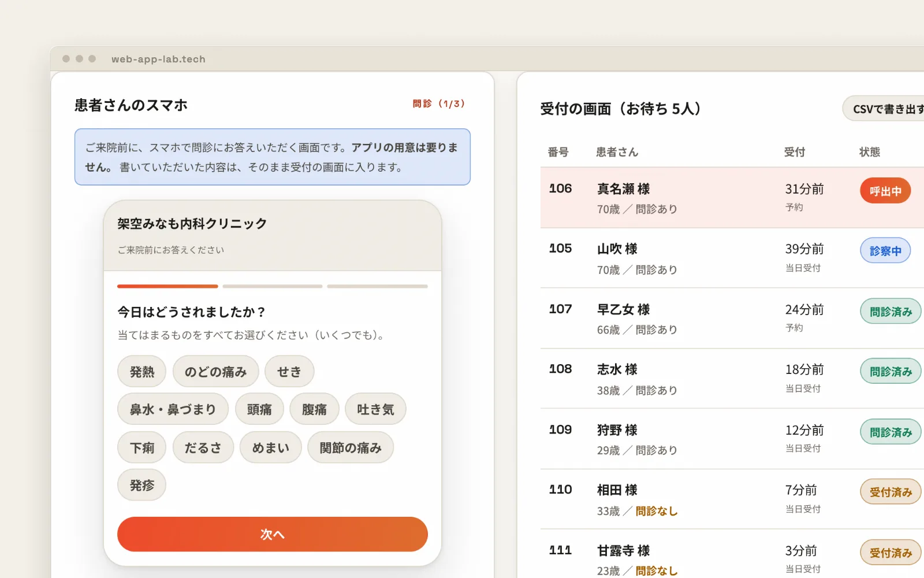924x578 pixels.
Task: Click the 番号 column header
Action: (x=558, y=152)
